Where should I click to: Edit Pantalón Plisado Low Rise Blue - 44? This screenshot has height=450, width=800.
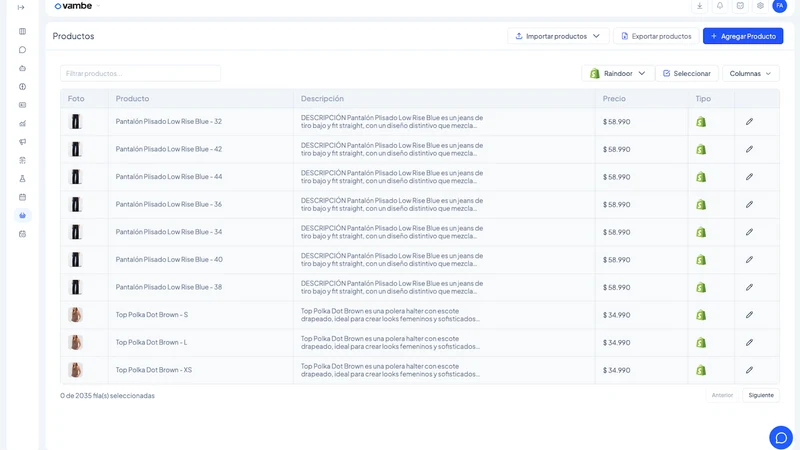[x=749, y=177]
